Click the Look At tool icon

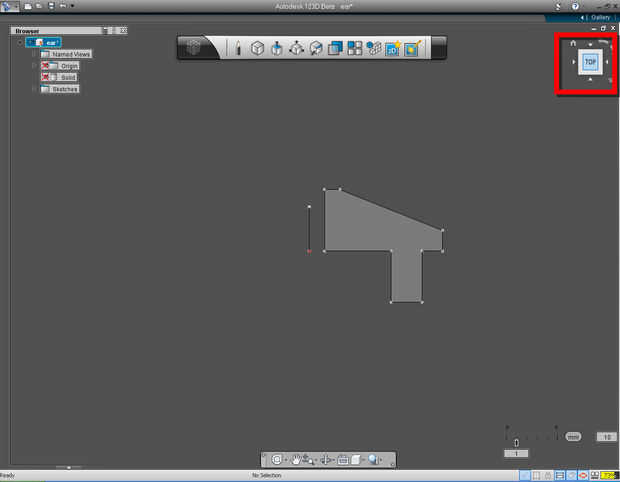point(343,459)
